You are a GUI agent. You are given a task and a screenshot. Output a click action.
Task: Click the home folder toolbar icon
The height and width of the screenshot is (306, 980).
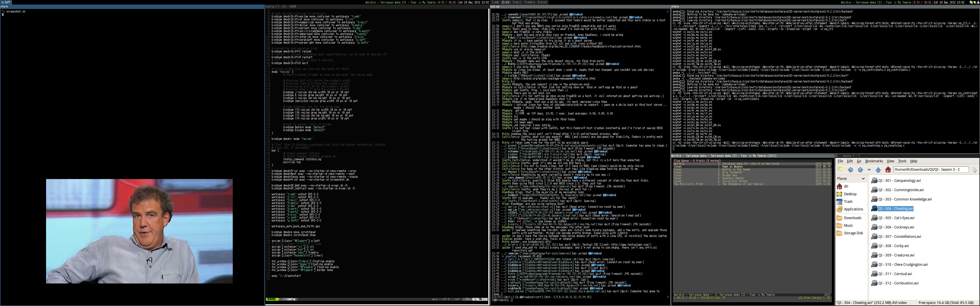point(888,170)
